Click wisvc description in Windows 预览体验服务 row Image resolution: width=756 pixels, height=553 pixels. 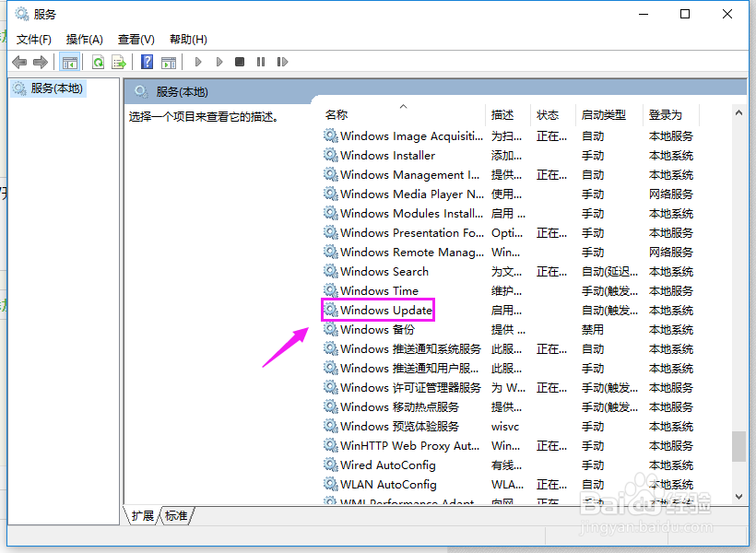tap(505, 427)
